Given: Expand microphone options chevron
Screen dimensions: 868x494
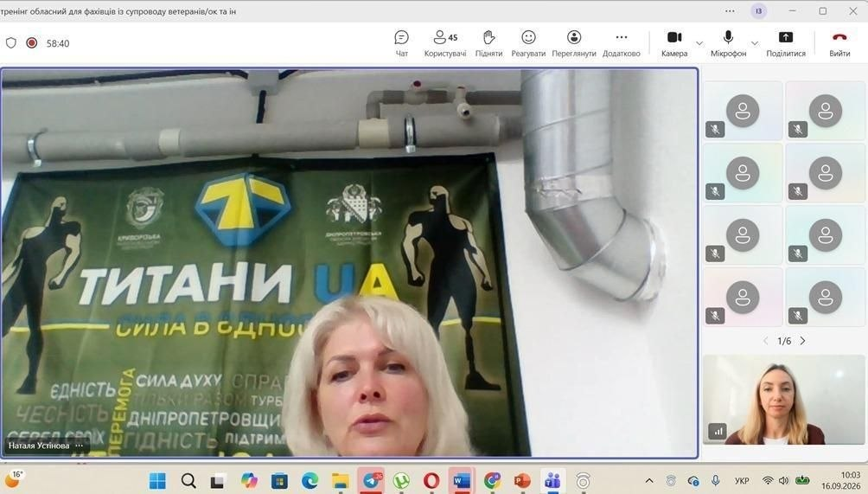Looking at the screenshot, I should pos(755,43).
